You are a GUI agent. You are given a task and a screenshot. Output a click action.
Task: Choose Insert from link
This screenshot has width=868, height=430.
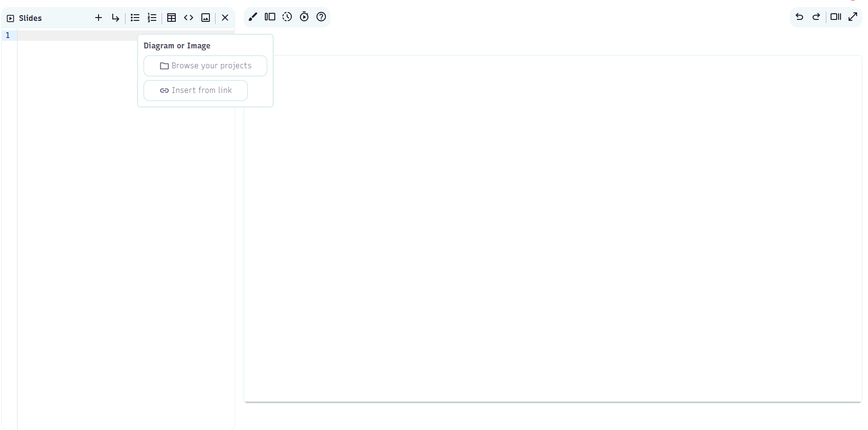[x=195, y=90]
